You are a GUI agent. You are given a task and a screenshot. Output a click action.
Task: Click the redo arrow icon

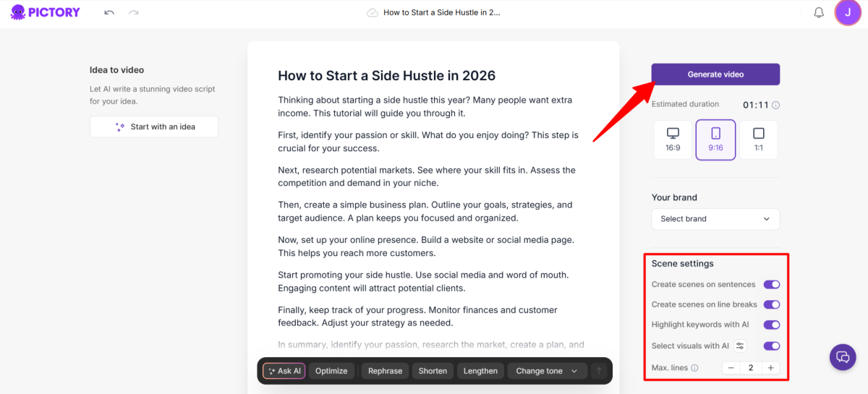click(133, 13)
